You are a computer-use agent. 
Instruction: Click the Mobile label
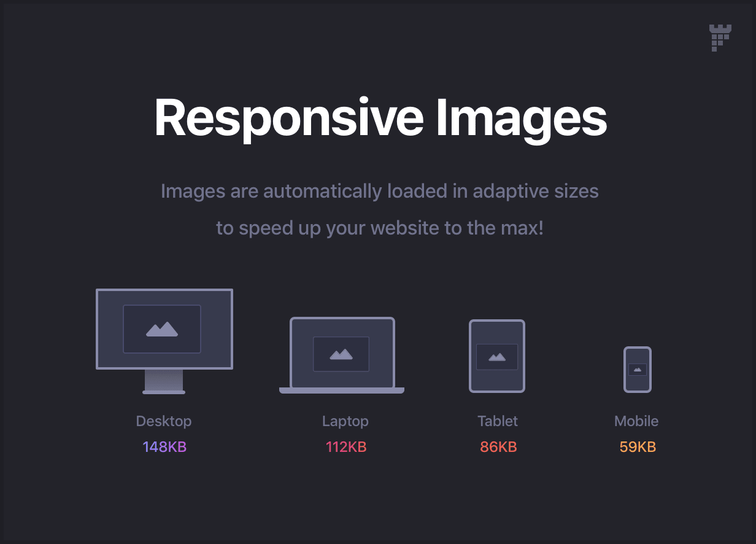click(636, 421)
